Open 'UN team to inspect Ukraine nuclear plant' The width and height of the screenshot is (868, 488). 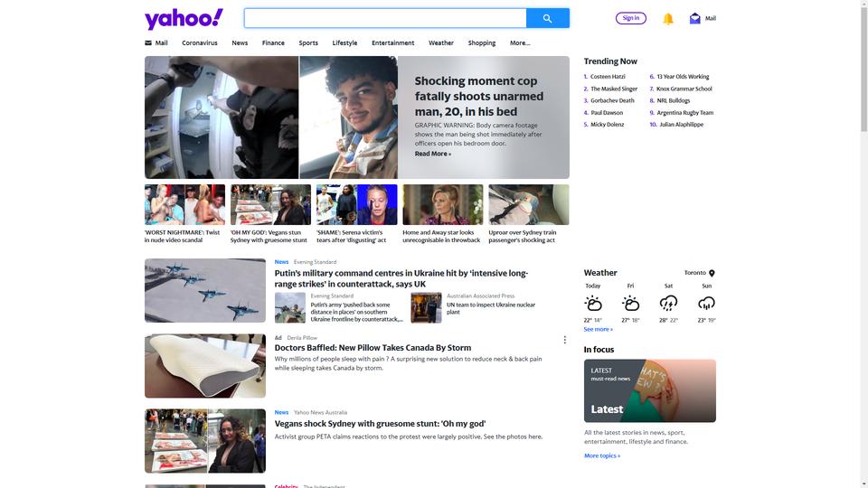pos(490,308)
